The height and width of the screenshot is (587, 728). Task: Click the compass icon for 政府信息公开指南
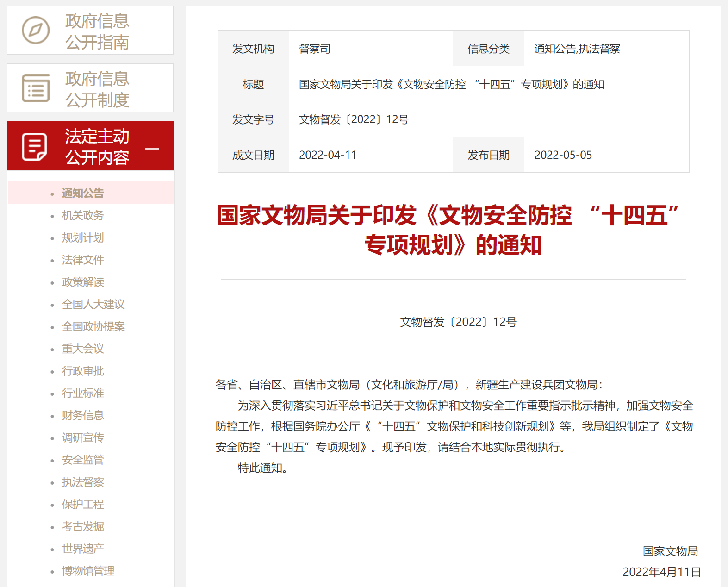pos(36,31)
